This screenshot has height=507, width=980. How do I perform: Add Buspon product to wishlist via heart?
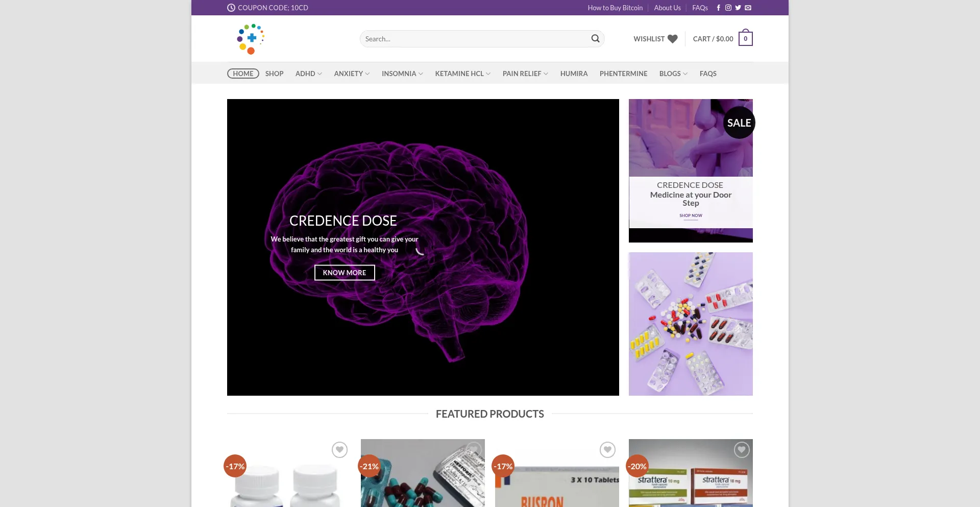point(607,450)
